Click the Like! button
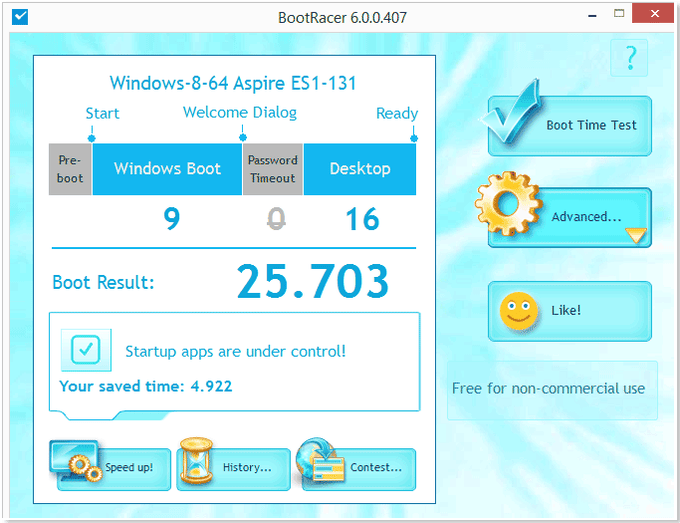The width and height of the screenshot is (680, 523). point(570,311)
